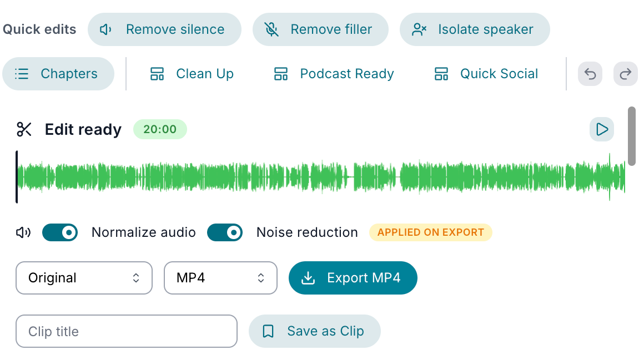This screenshot has height=355, width=644.
Task: Click the list icon in Chapters
Action: click(22, 74)
